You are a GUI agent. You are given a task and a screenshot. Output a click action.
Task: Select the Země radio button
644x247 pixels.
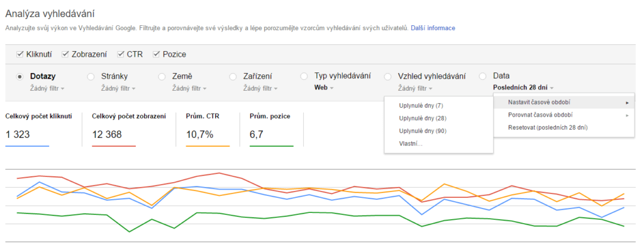click(162, 77)
